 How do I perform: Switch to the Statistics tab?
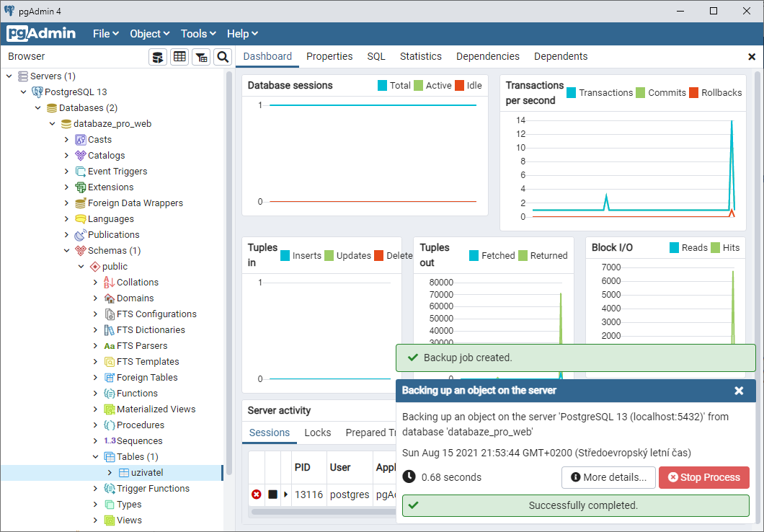(420, 56)
